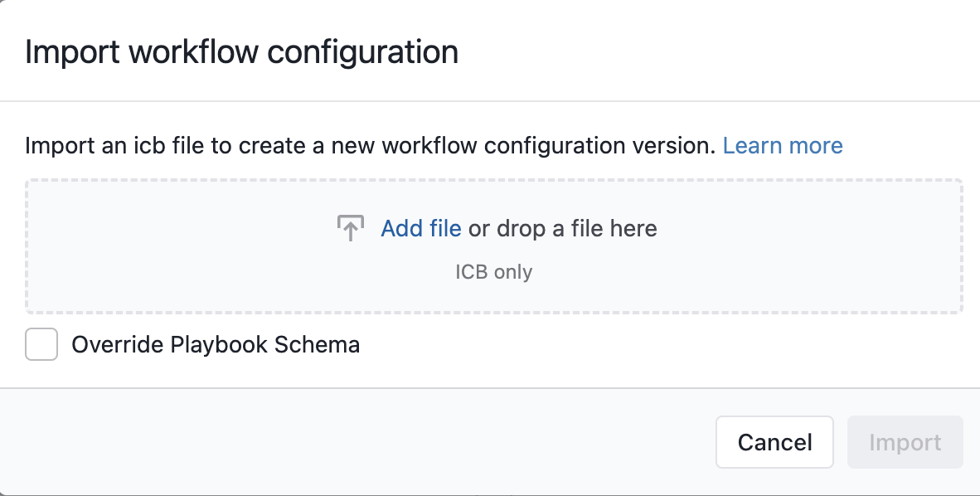Enable the Override Playbook Schema checkbox
980x496 pixels.
coord(41,345)
